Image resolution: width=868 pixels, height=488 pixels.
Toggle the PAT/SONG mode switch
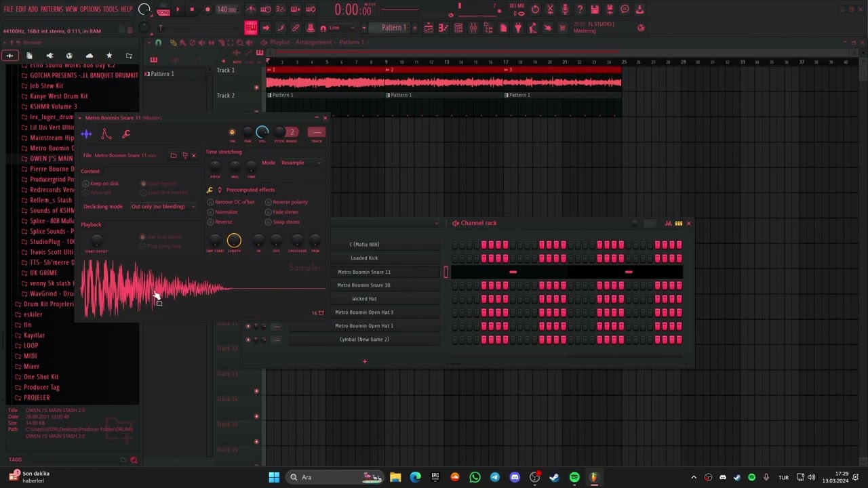tap(163, 9)
